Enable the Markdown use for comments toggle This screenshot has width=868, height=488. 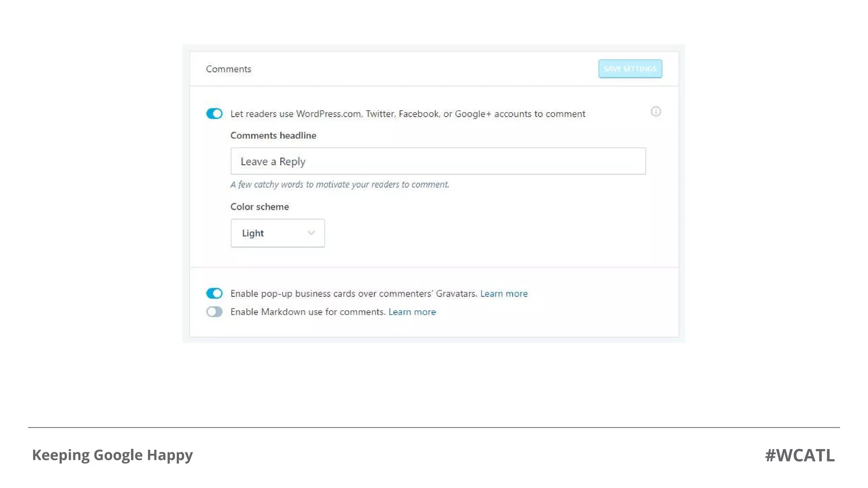(x=214, y=312)
